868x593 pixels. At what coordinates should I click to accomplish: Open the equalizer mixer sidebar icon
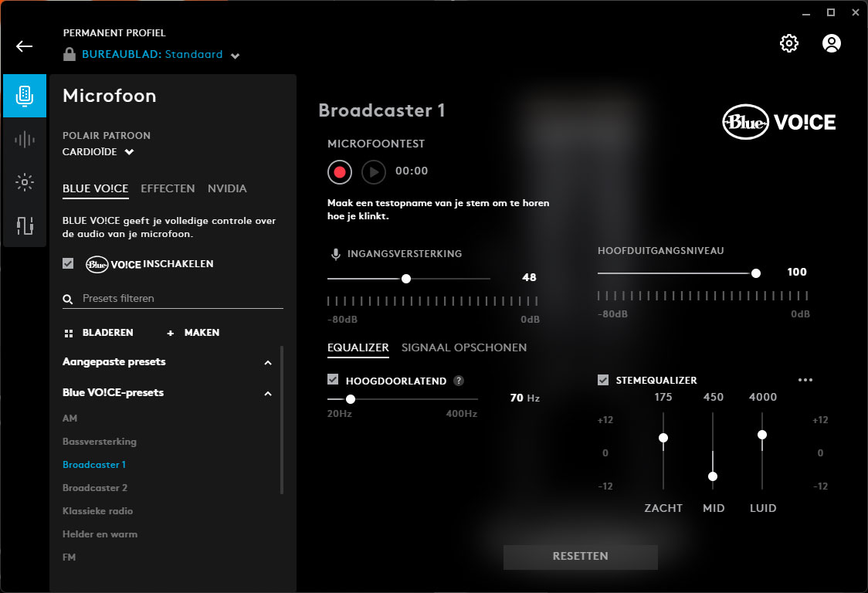pyautogui.click(x=25, y=225)
